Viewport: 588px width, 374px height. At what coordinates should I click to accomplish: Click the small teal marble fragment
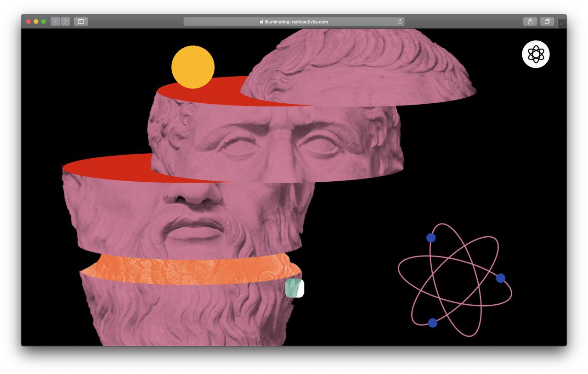coord(294,288)
